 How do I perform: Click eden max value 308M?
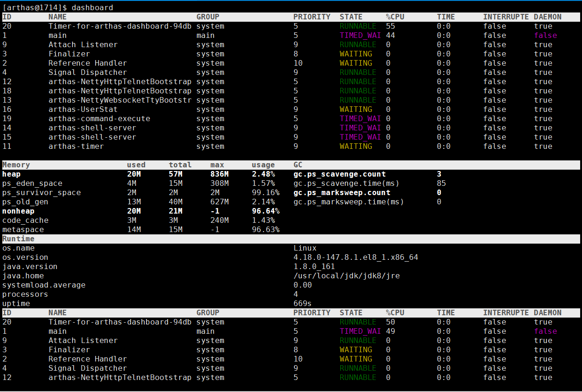220,184
